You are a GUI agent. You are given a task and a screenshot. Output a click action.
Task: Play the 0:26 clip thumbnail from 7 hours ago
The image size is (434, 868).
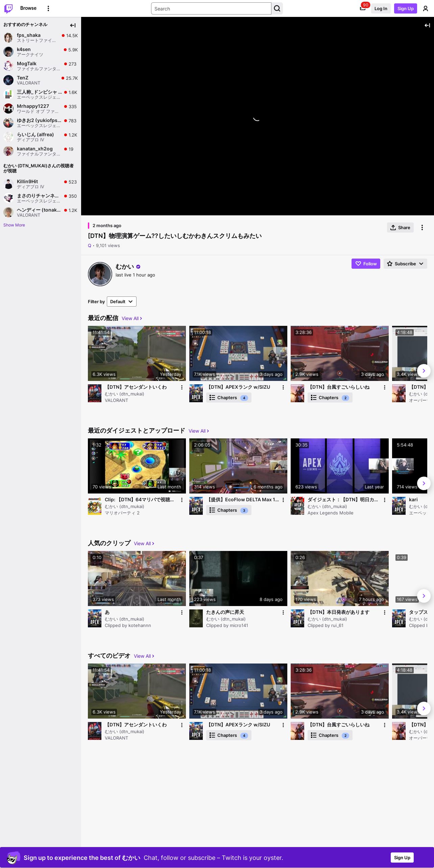point(340,578)
